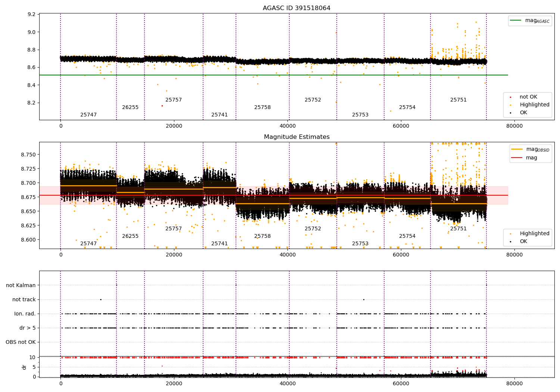Screen dimensions: 560x392
Task: Click obsid label 25751 in the top plot
Action: (x=458, y=100)
